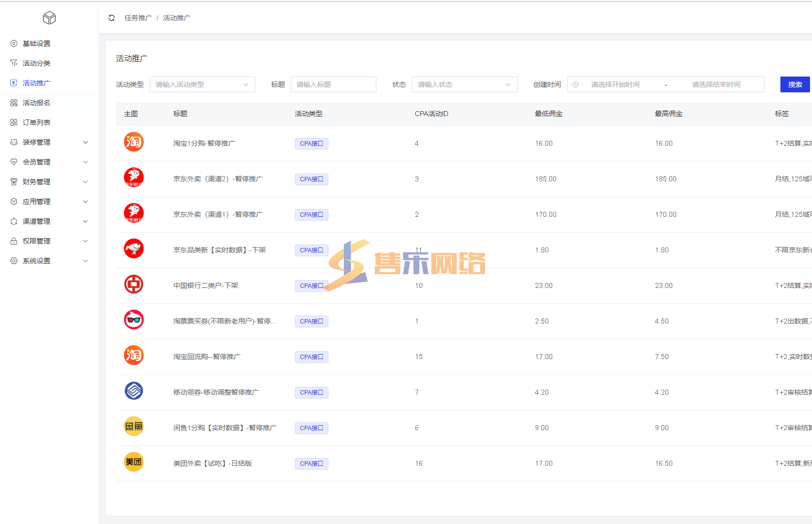Click the 任务推广 breadcrumb link

tap(138, 18)
